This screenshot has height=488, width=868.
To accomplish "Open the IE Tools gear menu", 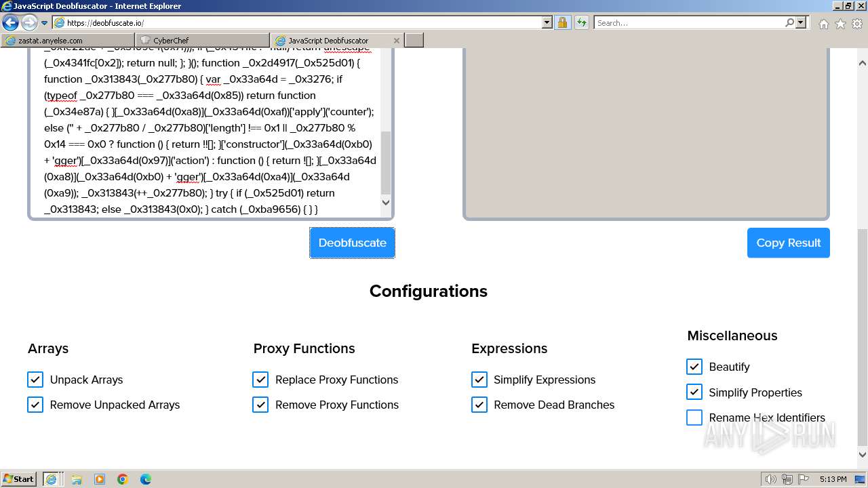I will coord(857,24).
